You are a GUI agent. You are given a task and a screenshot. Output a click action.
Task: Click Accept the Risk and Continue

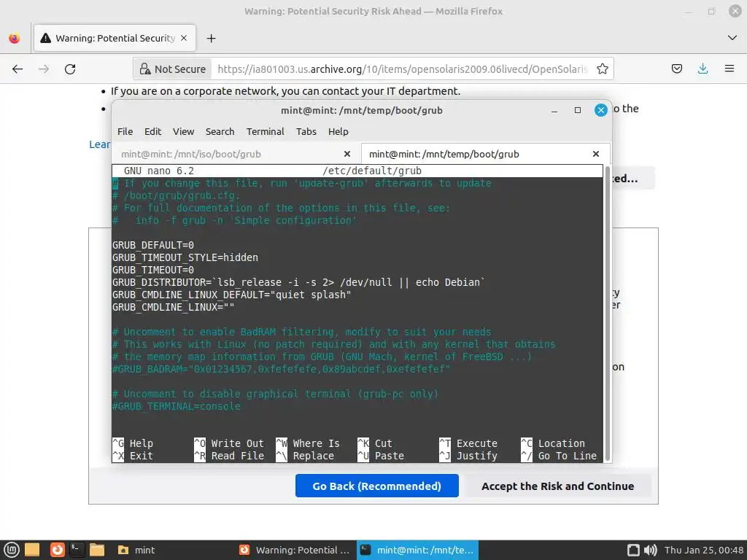click(557, 486)
